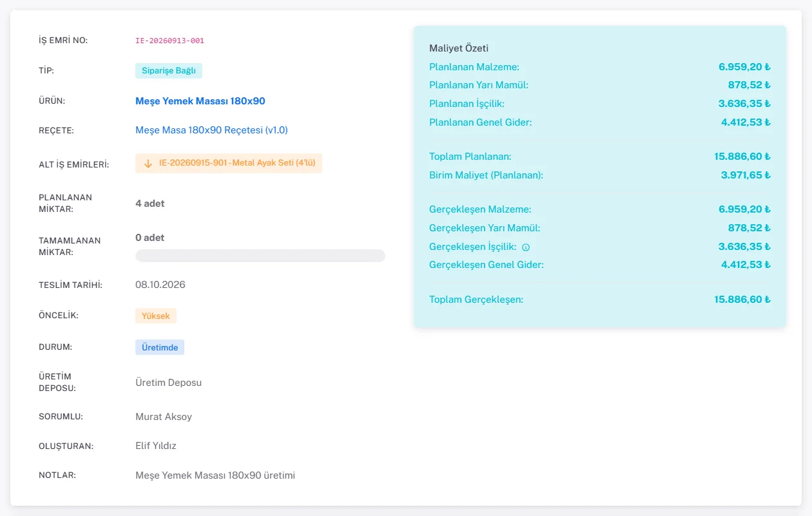Click the Toplam Planlanan label
The width and height of the screenshot is (812, 516).
click(470, 157)
